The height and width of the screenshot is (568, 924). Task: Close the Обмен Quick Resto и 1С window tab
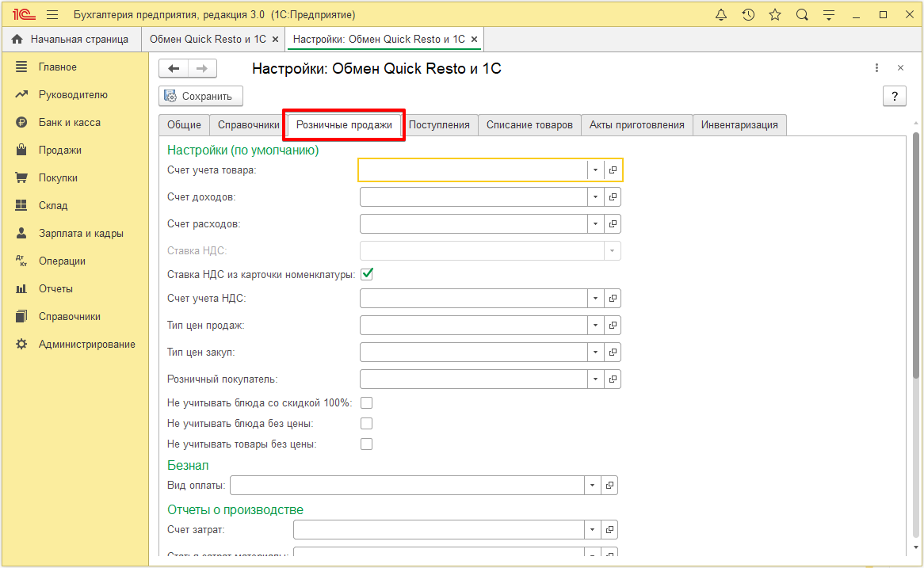pos(275,40)
